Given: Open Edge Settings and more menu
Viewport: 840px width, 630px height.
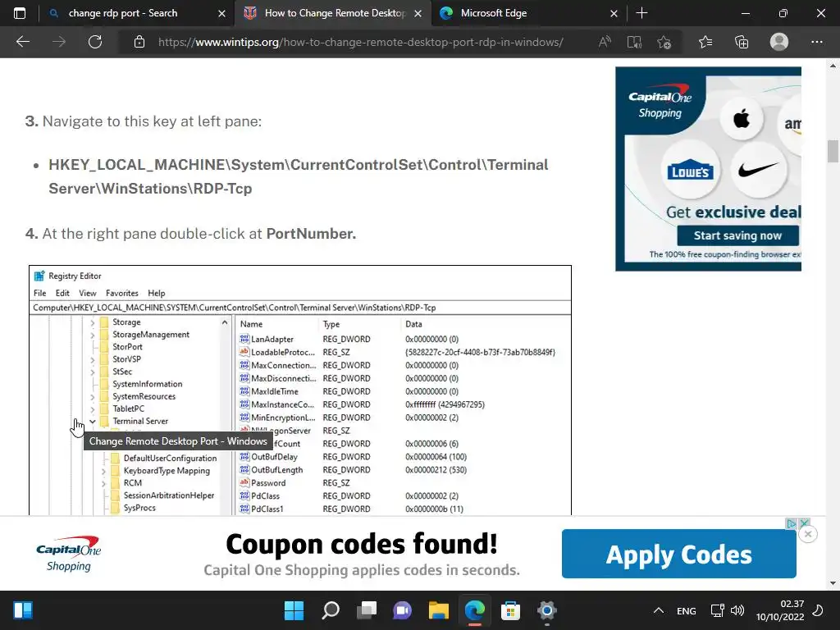Looking at the screenshot, I should (x=817, y=42).
